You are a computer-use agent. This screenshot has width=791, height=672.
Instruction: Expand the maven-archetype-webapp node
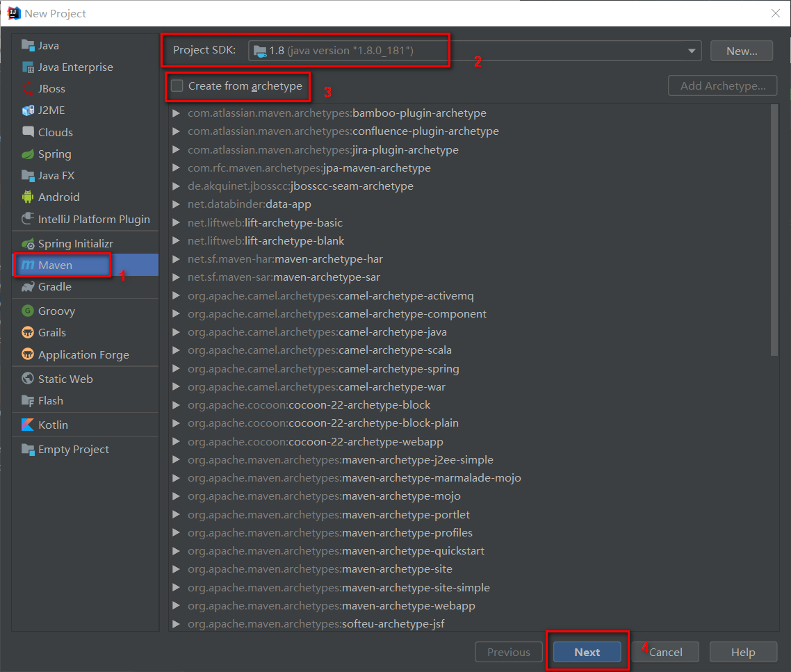pyautogui.click(x=177, y=606)
